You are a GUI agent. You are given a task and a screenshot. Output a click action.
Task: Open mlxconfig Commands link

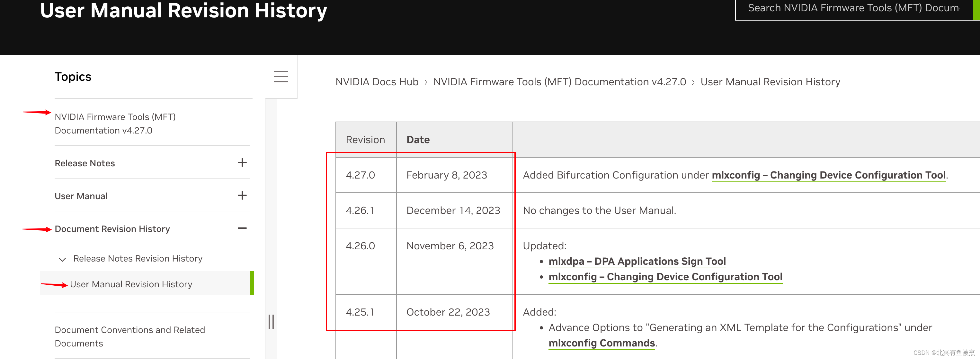[601, 343]
